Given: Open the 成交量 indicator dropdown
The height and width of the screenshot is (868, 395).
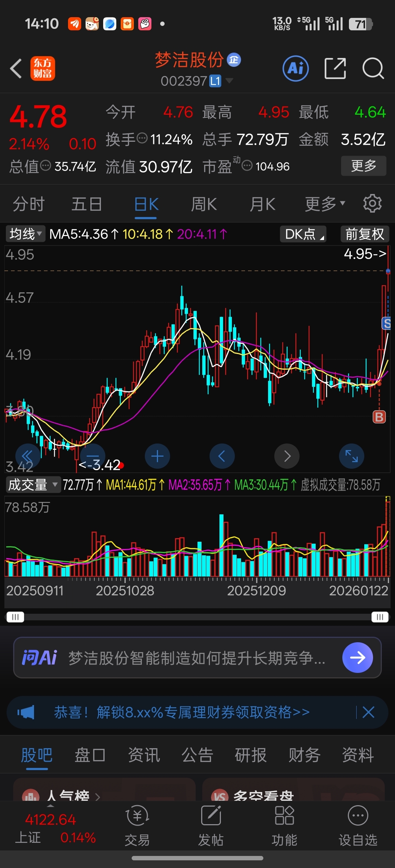Looking at the screenshot, I should point(33,485).
